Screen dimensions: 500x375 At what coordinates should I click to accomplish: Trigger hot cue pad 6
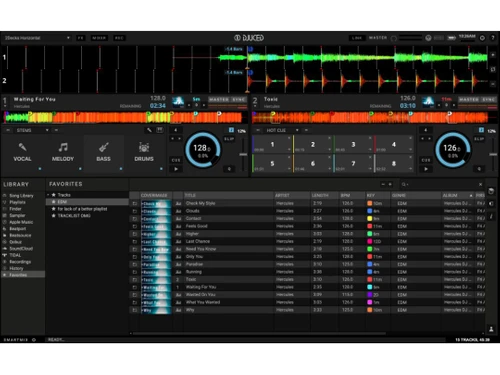[x=313, y=163]
